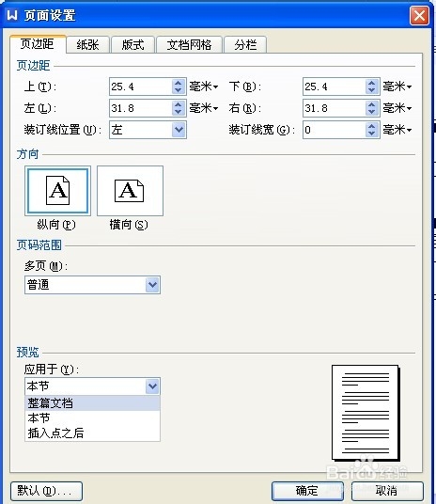The height and width of the screenshot is (504, 436).
Task: Decrease the bottom margin 下 value
Action: click(x=372, y=90)
